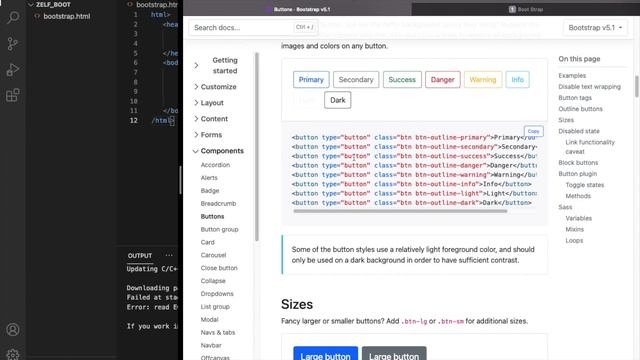This screenshot has height=360, width=640.
Task: Open the Extensions view
Action: click(13, 96)
